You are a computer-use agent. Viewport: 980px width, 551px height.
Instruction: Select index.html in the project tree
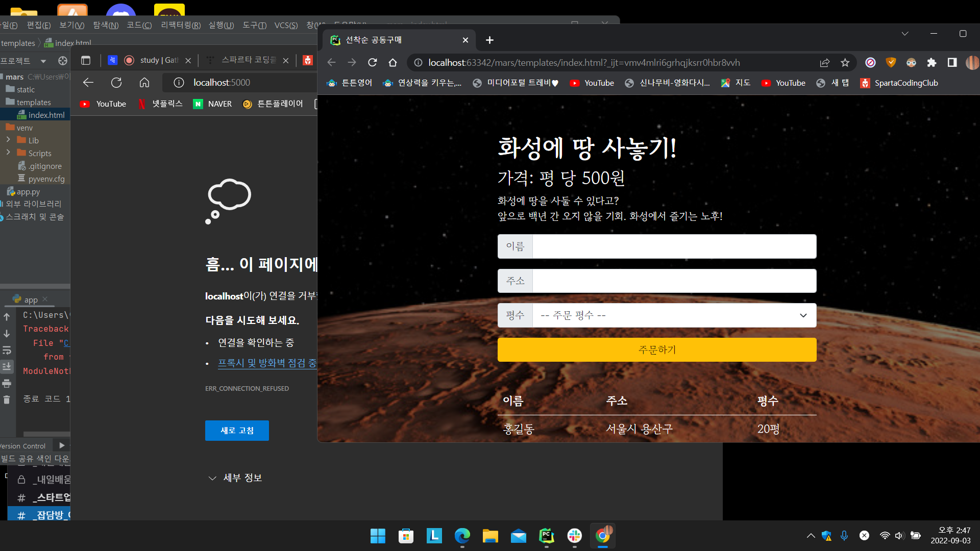[x=41, y=115]
